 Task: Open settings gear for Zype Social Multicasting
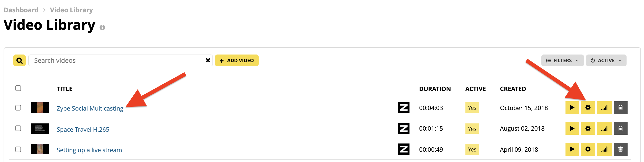tap(588, 107)
